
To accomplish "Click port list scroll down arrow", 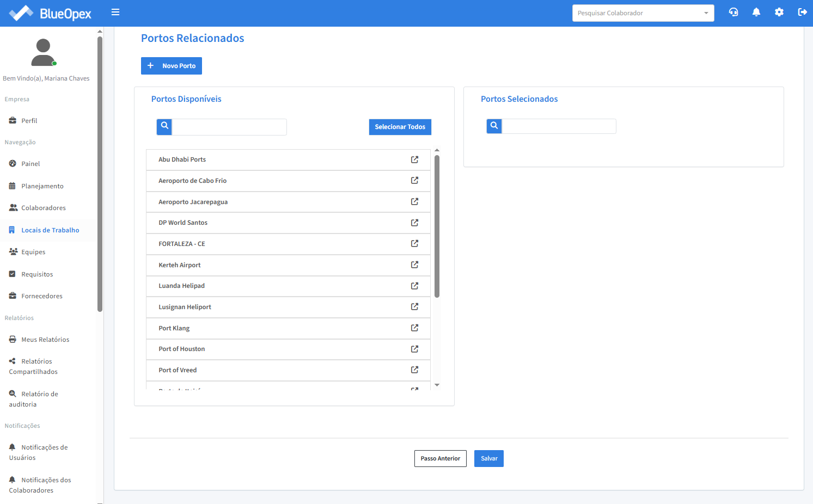I will [x=437, y=385].
